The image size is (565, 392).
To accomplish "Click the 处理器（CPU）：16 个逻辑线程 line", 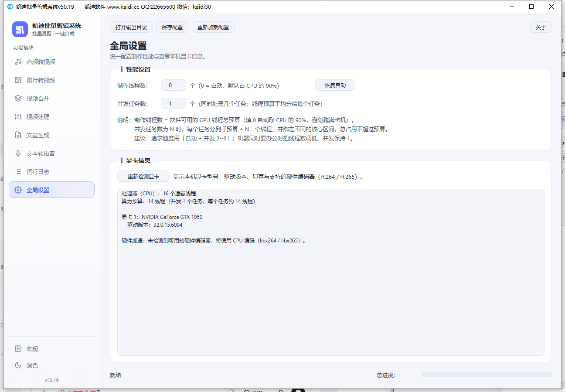I will tap(159, 194).
